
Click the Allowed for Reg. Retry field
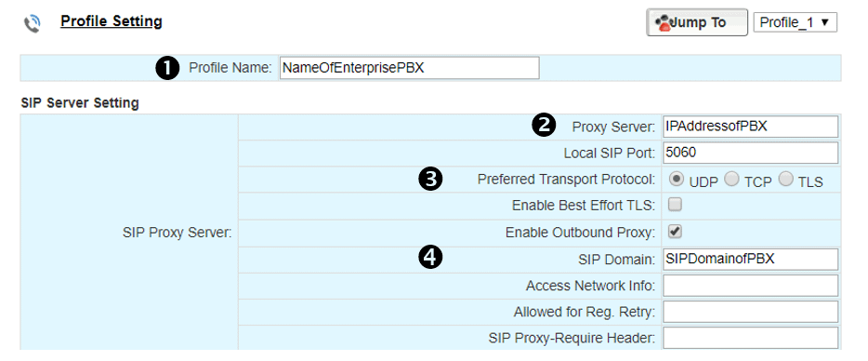(x=751, y=312)
